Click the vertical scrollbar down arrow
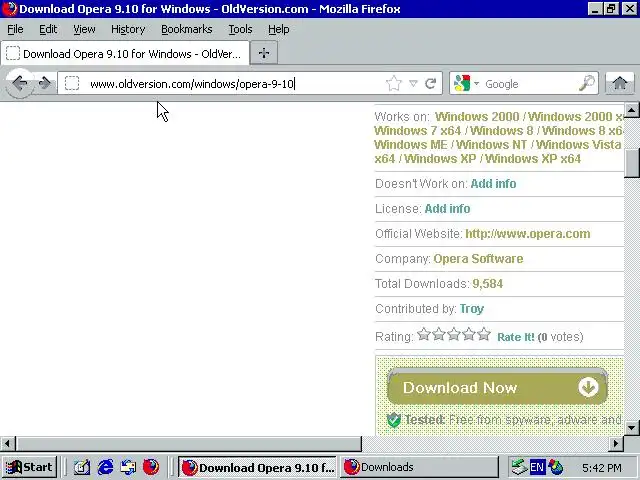The image size is (640, 480). 632,428
